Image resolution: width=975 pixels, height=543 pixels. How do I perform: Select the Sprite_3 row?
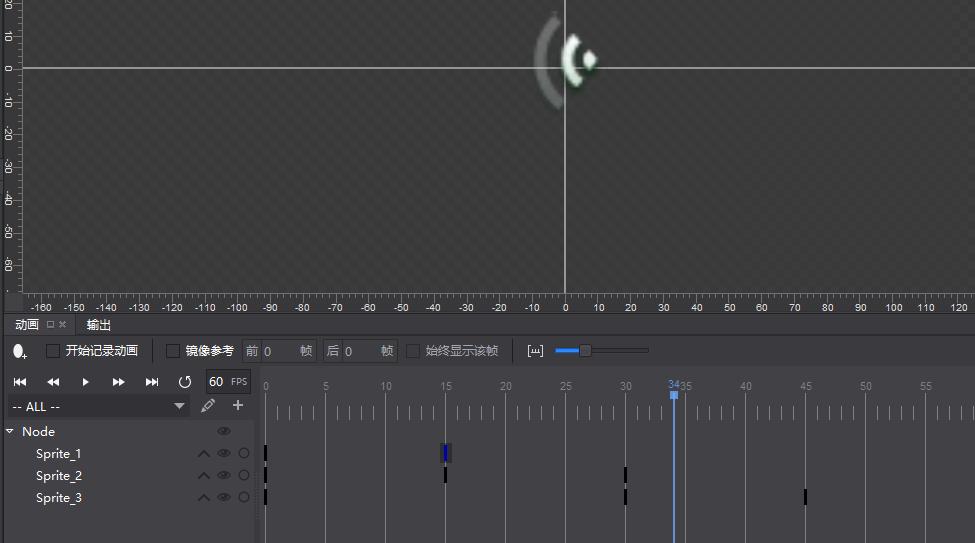click(129, 498)
